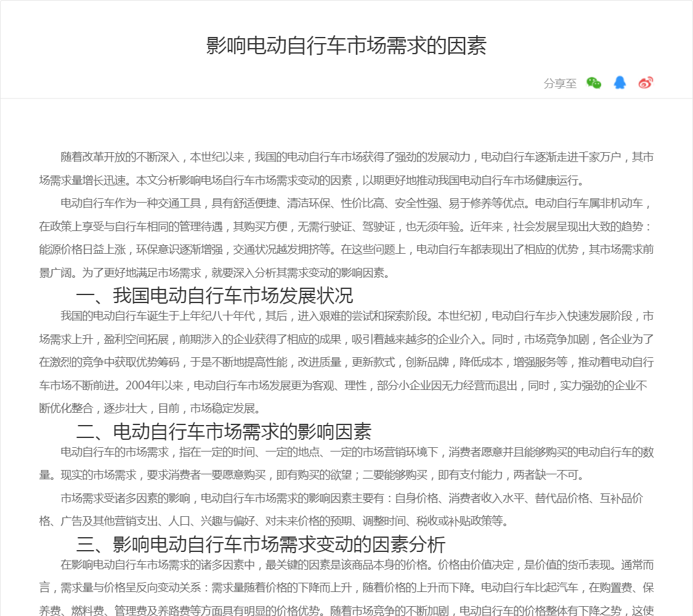
Task: Share article to Sina Weibo
Action: coord(646,83)
